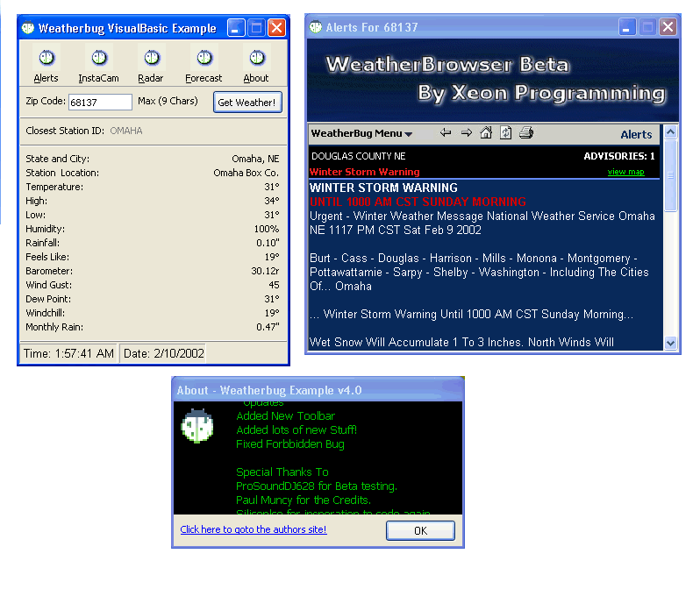
Task: Go to home icon in WeatherBug toolbar
Action: tap(486, 132)
